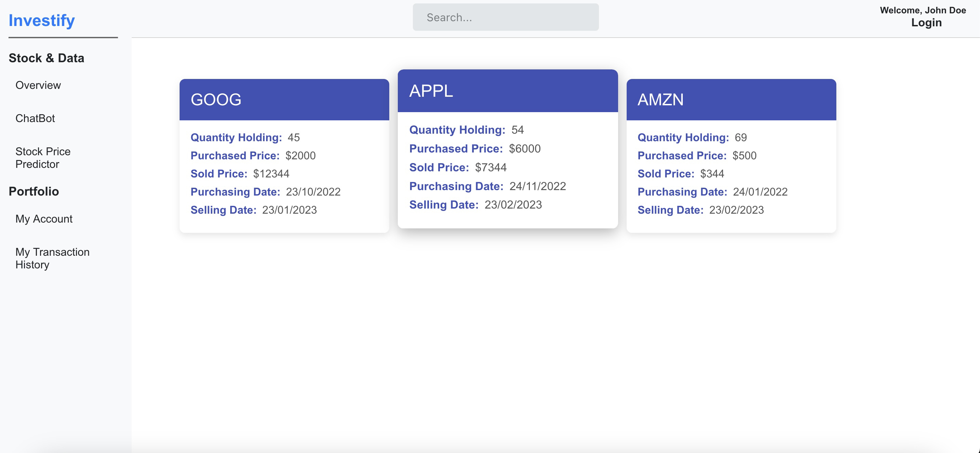Open the ChatBot page

click(x=35, y=118)
